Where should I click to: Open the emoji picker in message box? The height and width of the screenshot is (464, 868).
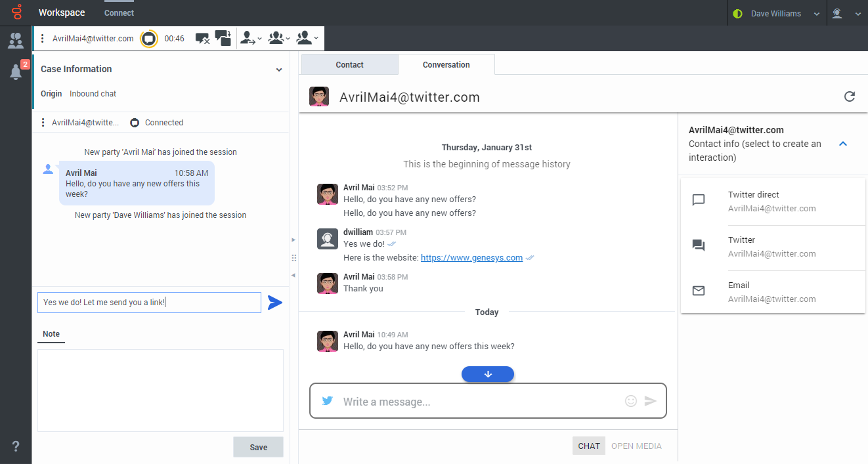631,401
